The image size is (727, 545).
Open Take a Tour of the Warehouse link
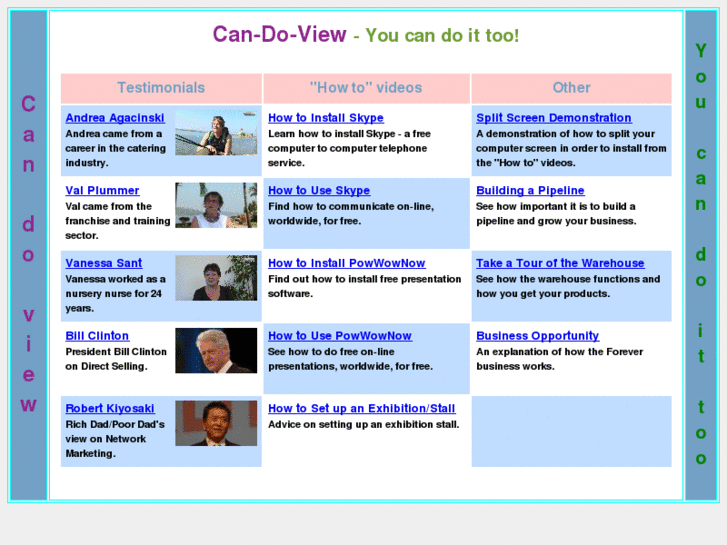560,263
